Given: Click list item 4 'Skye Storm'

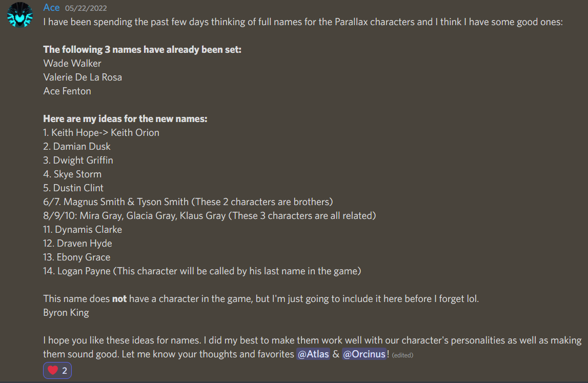Looking at the screenshot, I should 72,174.
